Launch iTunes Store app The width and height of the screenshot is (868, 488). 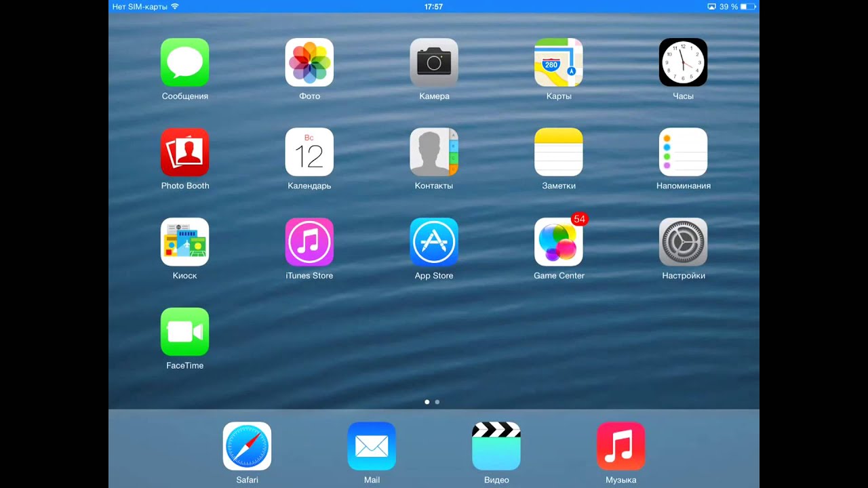click(x=309, y=242)
